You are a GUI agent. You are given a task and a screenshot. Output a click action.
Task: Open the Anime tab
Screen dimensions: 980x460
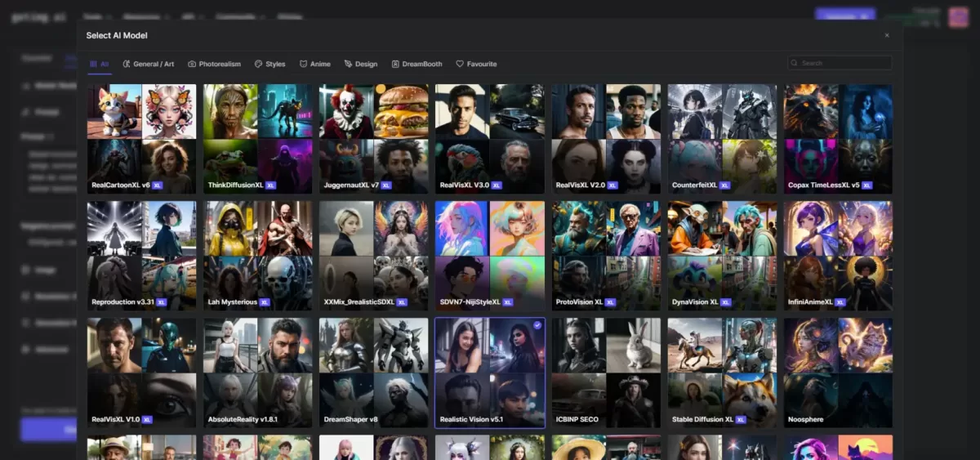tap(315, 64)
